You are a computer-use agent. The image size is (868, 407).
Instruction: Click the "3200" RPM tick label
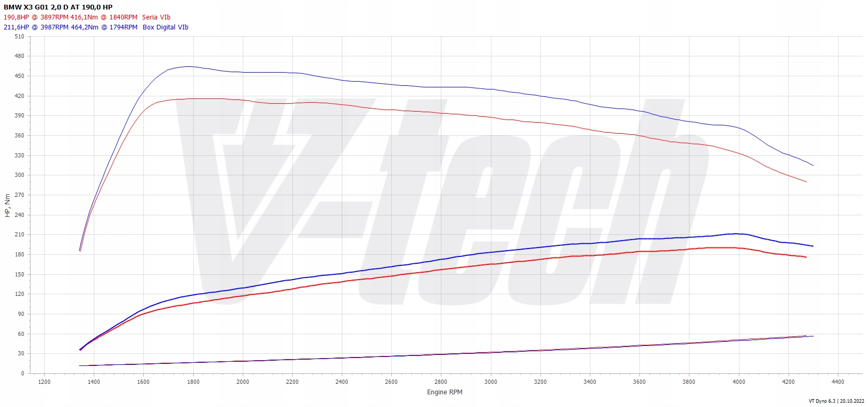coord(540,382)
